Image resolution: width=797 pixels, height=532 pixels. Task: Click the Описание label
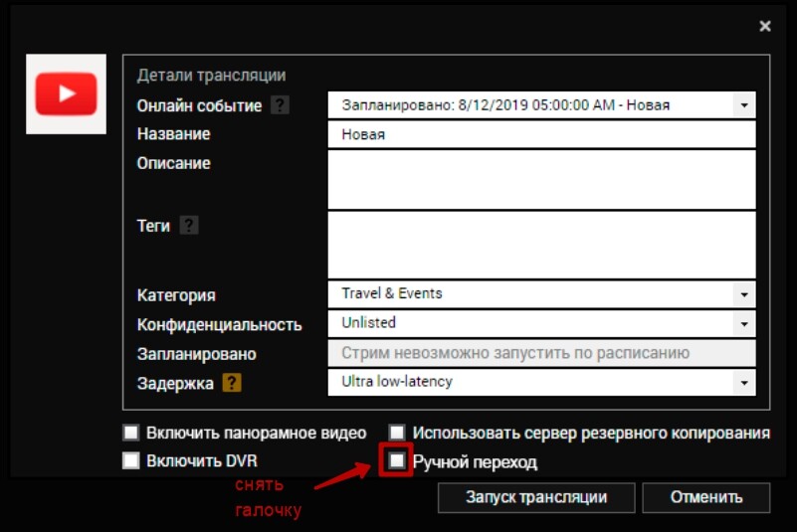pyautogui.click(x=174, y=163)
